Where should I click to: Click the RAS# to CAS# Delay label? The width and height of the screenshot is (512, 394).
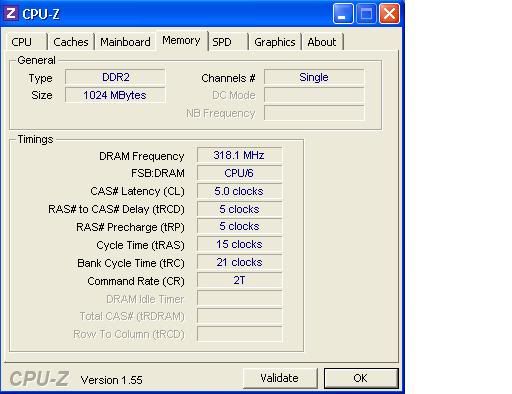[116, 209]
